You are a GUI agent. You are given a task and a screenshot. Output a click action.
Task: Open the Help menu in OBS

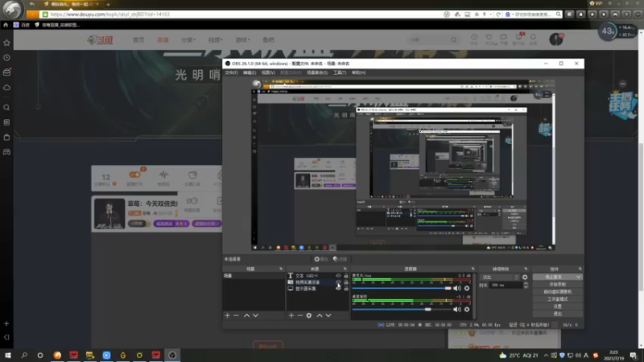pos(358,72)
